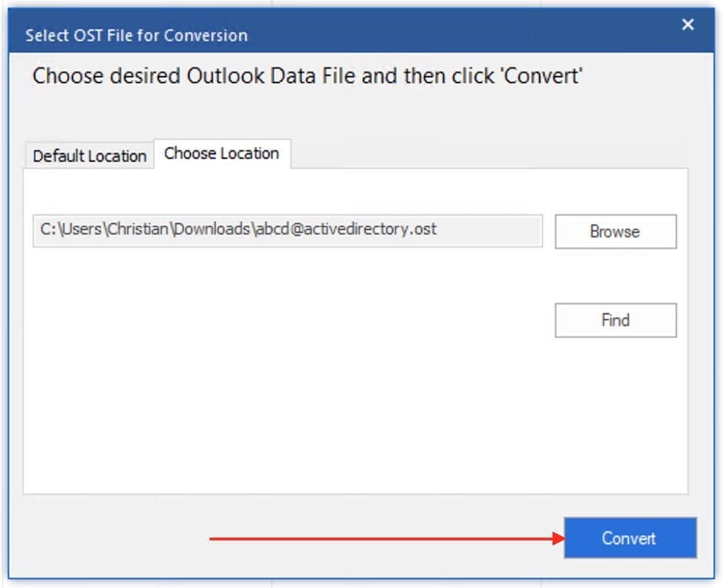Click 'Outlook Data File' in the heading text

(x=271, y=76)
